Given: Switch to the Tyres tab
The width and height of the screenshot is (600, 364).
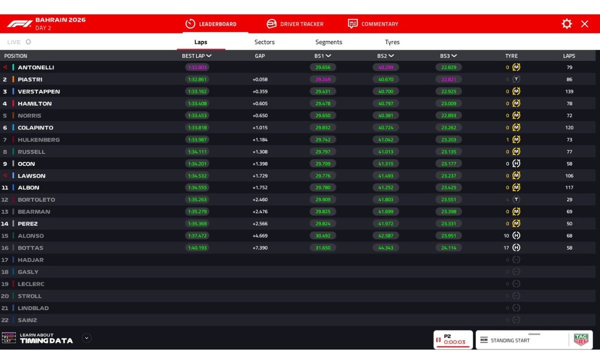Looking at the screenshot, I should [x=392, y=42].
